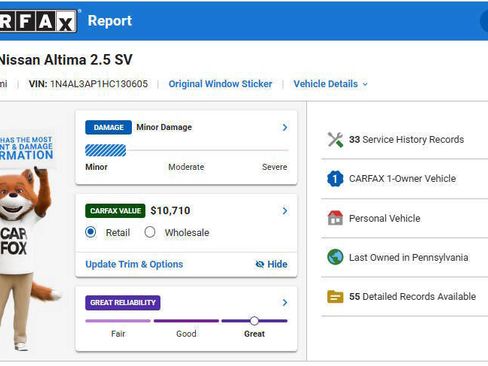Click the DAMAGE badge label

108,127
